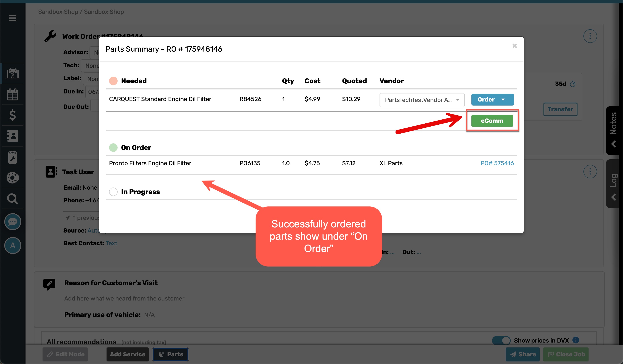Click the green eComm button
Image resolution: width=623 pixels, height=364 pixels.
(492, 121)
